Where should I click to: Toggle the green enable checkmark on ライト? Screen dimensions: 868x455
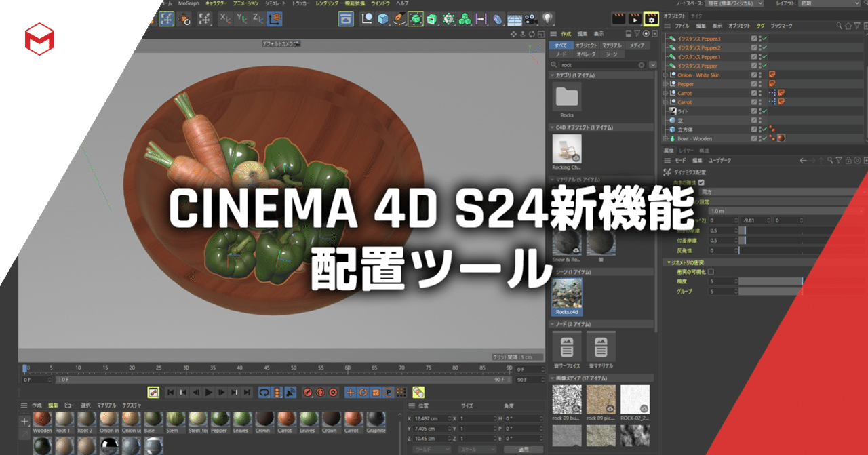click(x=764, y=111)
